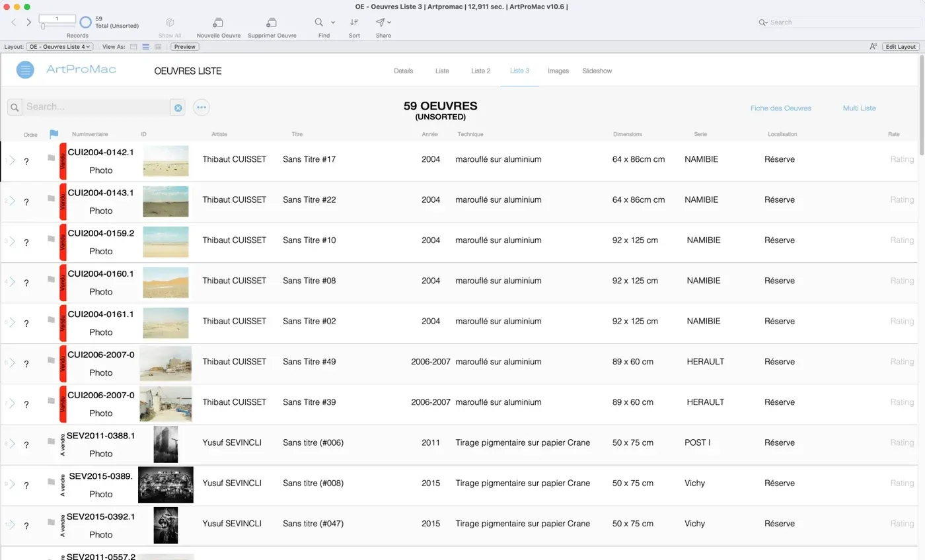Click the blue flag column header icon
This screenshot has width=925, height=560.
(x=54, y=134)
